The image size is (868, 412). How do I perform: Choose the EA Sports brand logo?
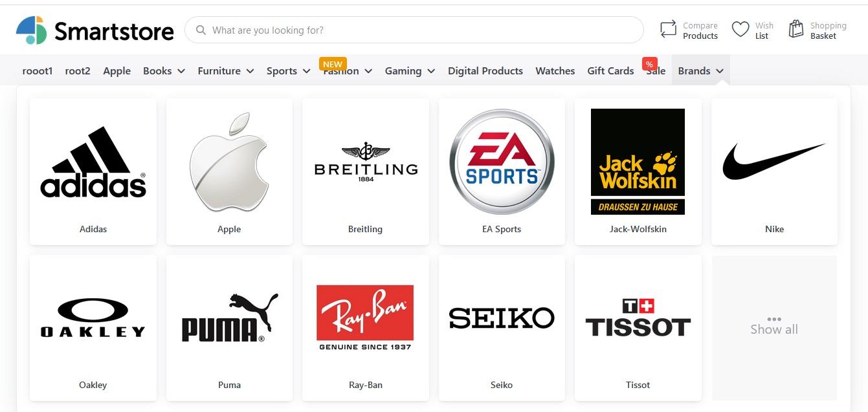pyautogui.click(x=502, y=162)
